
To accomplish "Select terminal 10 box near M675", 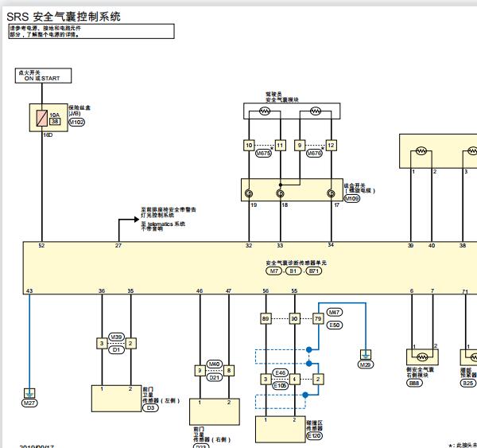I will [249, 146].
